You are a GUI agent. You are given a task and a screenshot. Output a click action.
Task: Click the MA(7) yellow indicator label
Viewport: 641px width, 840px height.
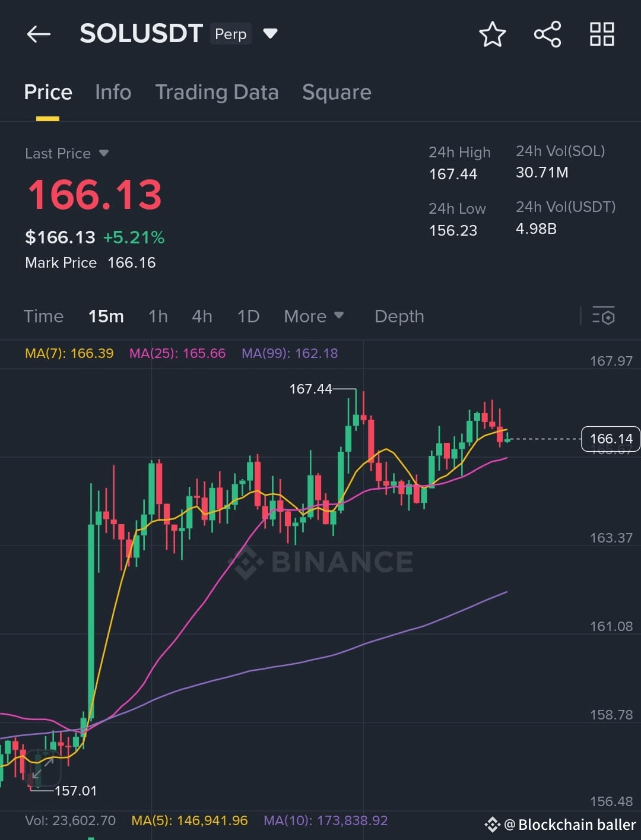pos(69,353)
